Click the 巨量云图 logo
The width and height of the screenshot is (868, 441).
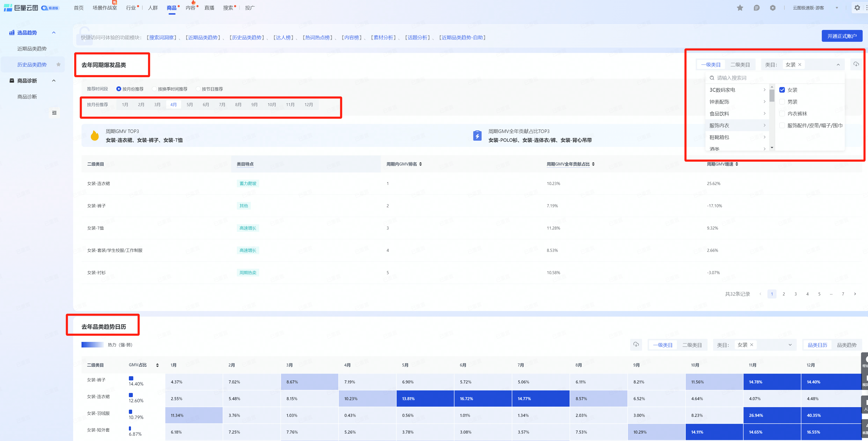coord(21,8)
